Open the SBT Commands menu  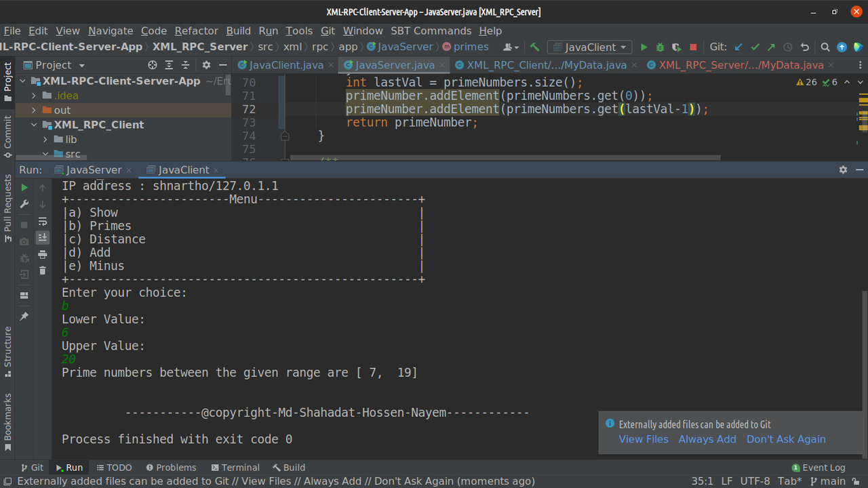431,30
